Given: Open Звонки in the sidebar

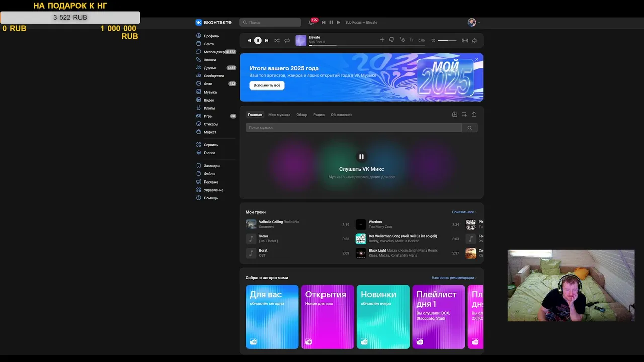Looking at the screenshot, I should (x=216, y=60).
